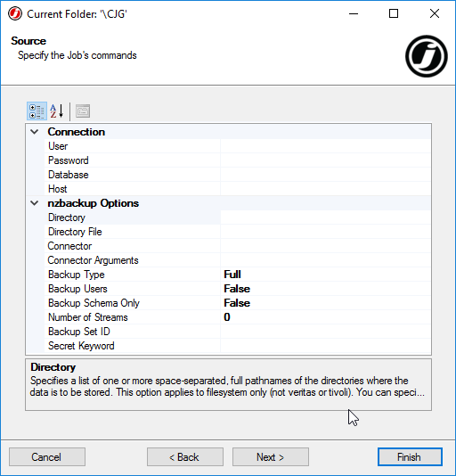This screenshot has height=476, width=456.
Task: Click the large JAMS logo in the header
Action: tap(427, 56)
